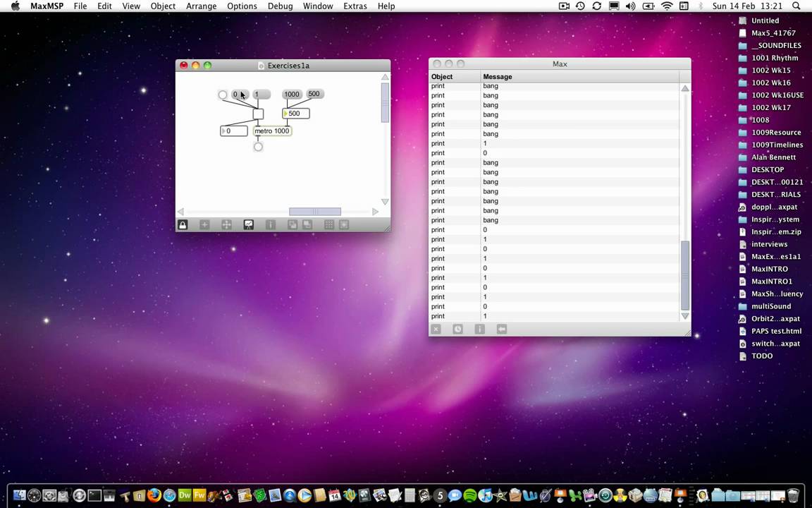Open the Options menu
This screenshot has width=812, height=508.
pyautogui.click(x=242, y=6)
